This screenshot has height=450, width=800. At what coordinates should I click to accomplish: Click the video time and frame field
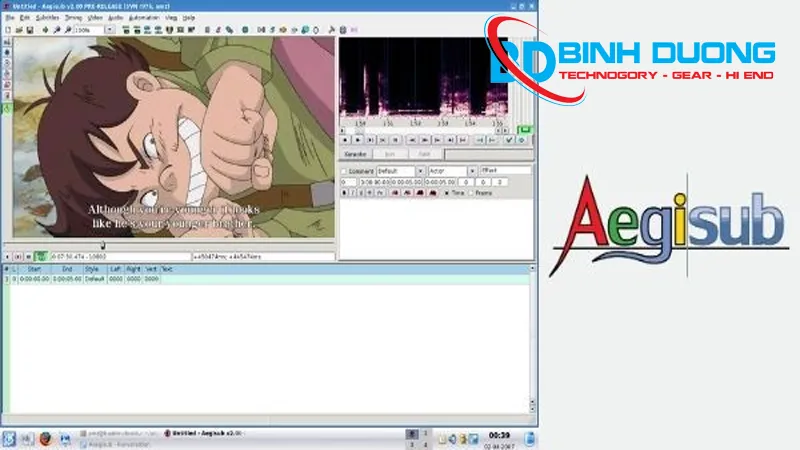click(x=120, y=257)
